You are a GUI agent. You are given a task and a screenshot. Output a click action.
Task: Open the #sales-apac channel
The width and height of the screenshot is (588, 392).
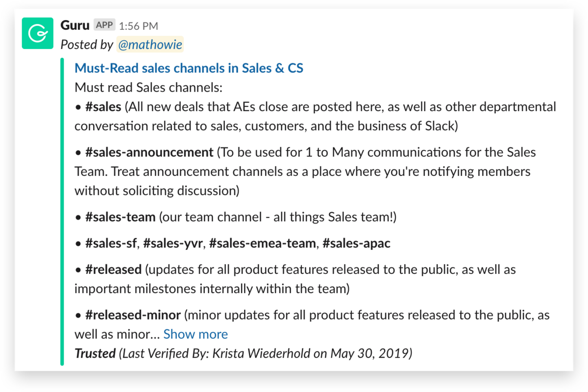(356, 243)
